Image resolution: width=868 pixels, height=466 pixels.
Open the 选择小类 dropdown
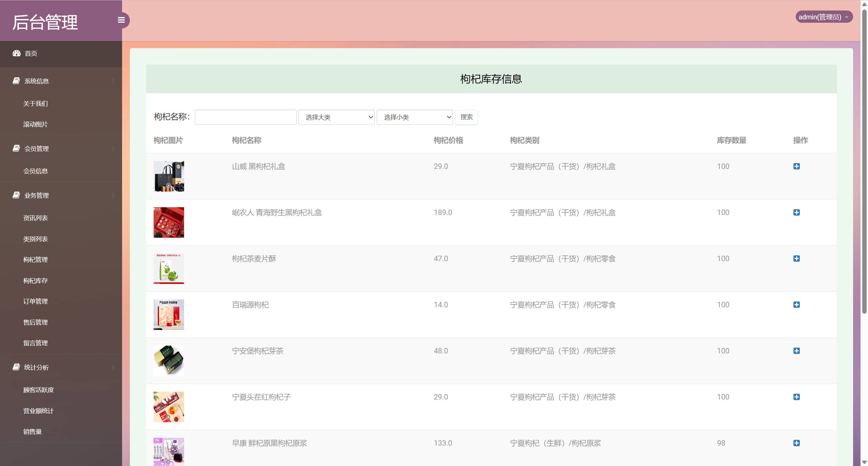coord(414,117)
